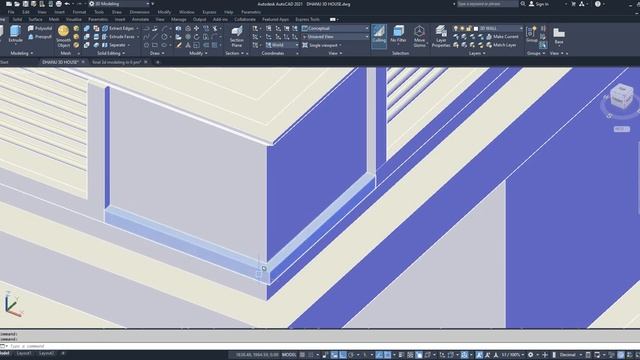Choose the Extract Edges tool
640x360 pixels.
[x=118, y=28]
